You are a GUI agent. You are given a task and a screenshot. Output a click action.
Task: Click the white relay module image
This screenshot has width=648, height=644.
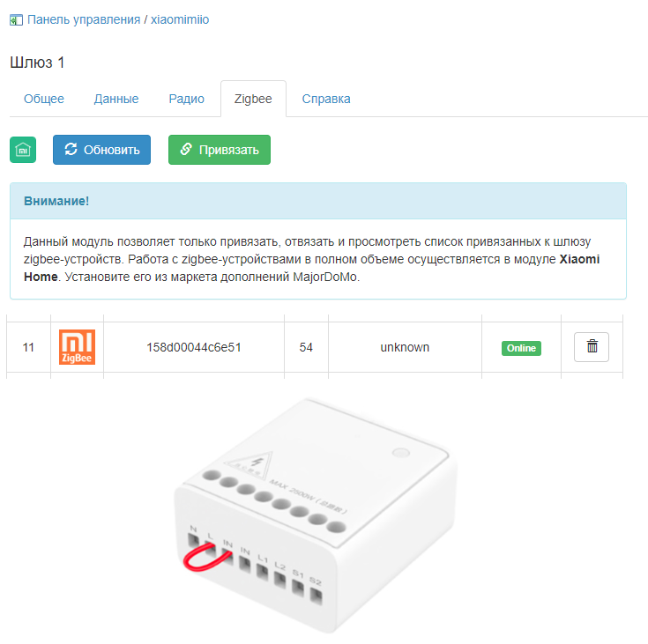(317, 515)
